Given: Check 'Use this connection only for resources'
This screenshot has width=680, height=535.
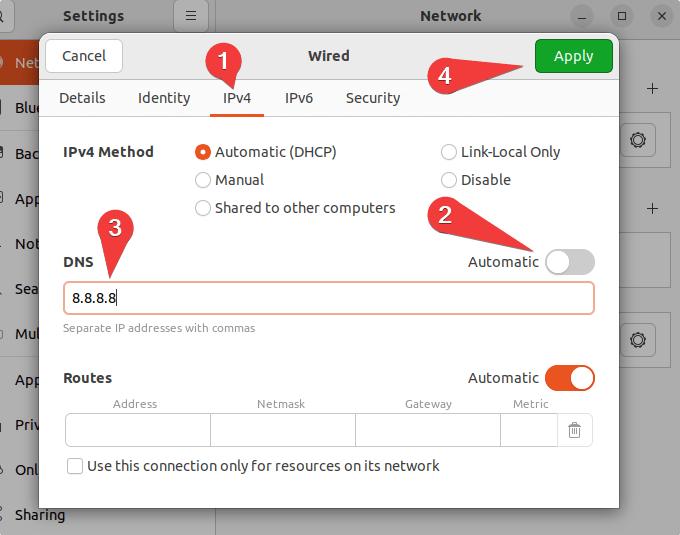Looking at the screenshot, I should coord(75,466).
